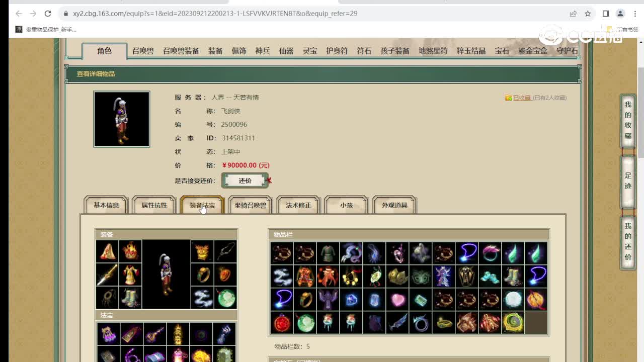Open the 小孩 tab
This screenshot has height=362, width=644.
pyautogui.click(x=346, y=205)
